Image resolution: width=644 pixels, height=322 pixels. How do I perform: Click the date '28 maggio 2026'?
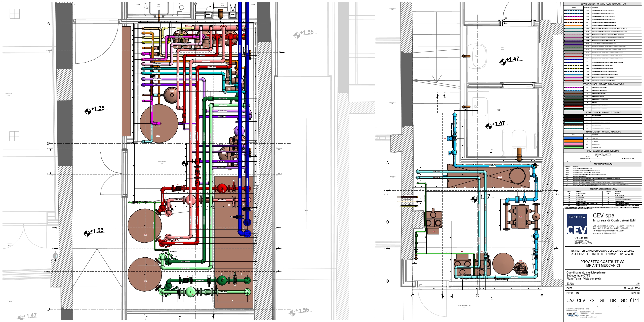click(631, 289)
